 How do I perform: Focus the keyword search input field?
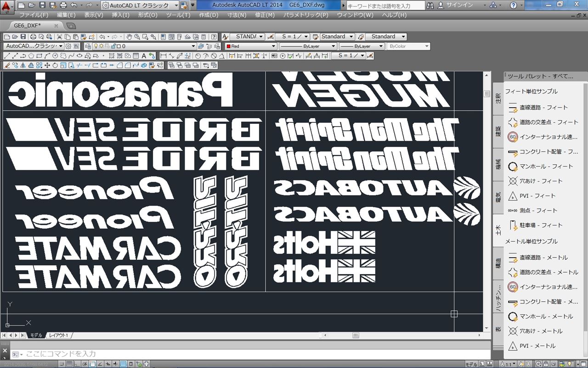point(385,6)
